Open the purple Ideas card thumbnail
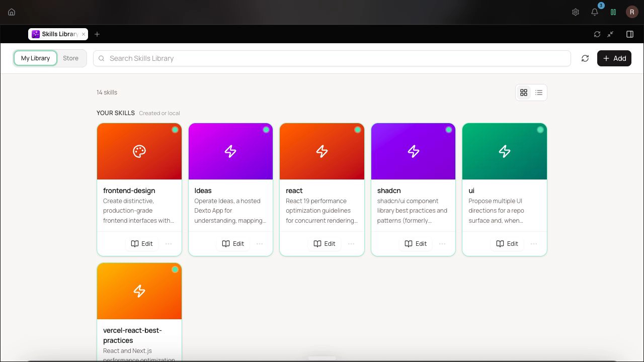 tap(230, 151)
